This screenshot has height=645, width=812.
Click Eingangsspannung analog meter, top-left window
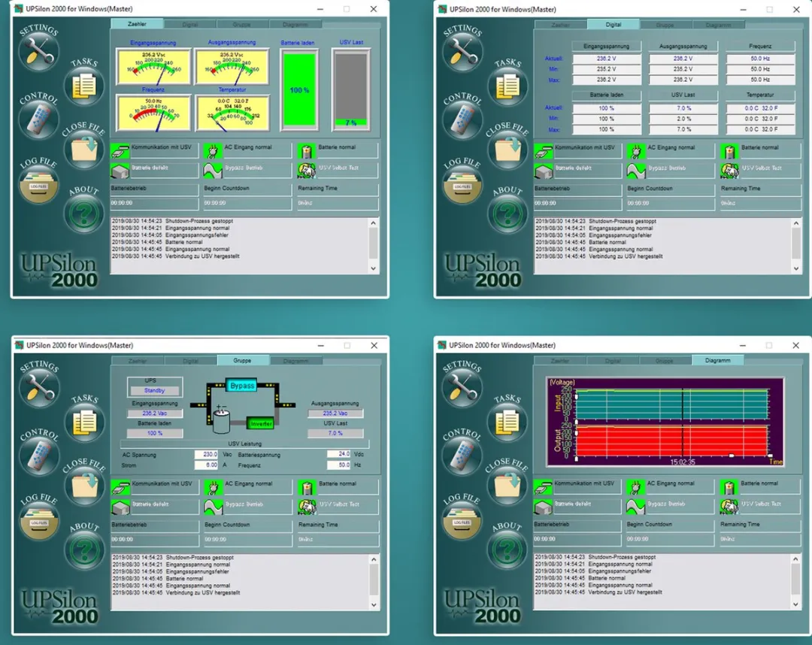pos(153,67)
